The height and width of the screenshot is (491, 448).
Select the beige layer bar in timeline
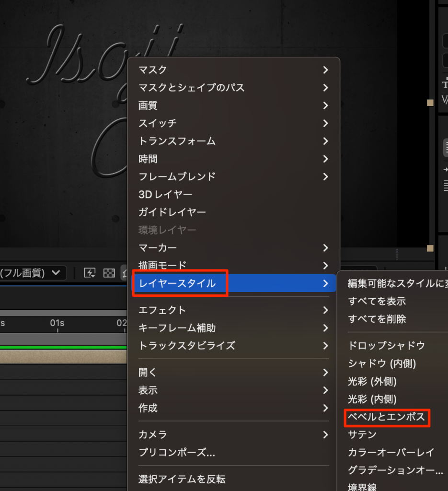62,356
